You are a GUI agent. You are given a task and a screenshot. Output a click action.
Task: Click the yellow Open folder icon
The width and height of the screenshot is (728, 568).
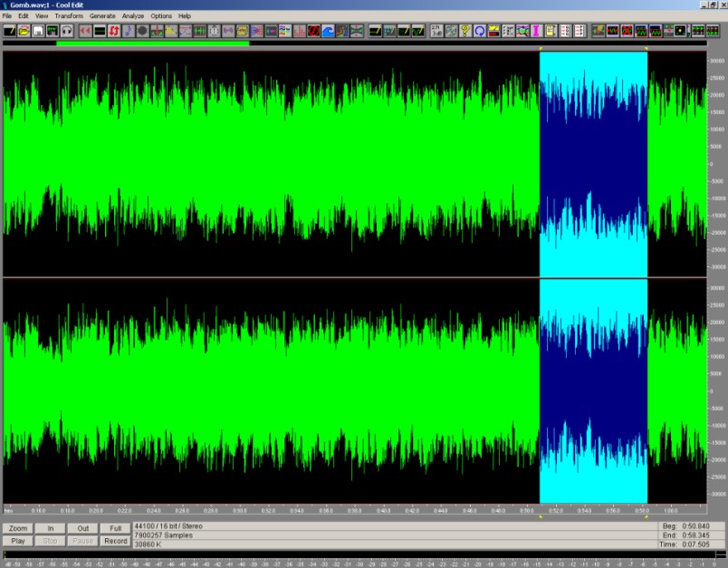(x=24, y=31)
